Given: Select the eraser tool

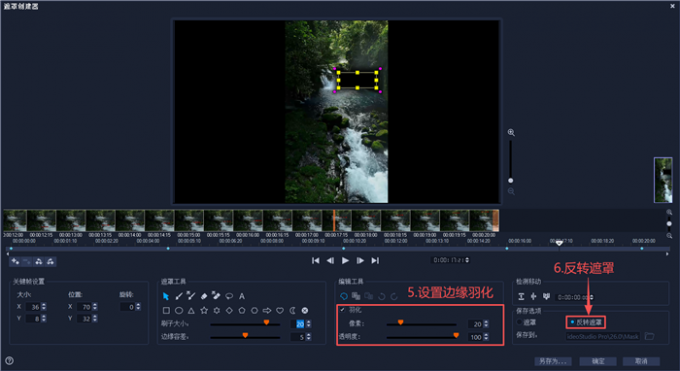Looking at the screenshot, I should tap(204, 296).
